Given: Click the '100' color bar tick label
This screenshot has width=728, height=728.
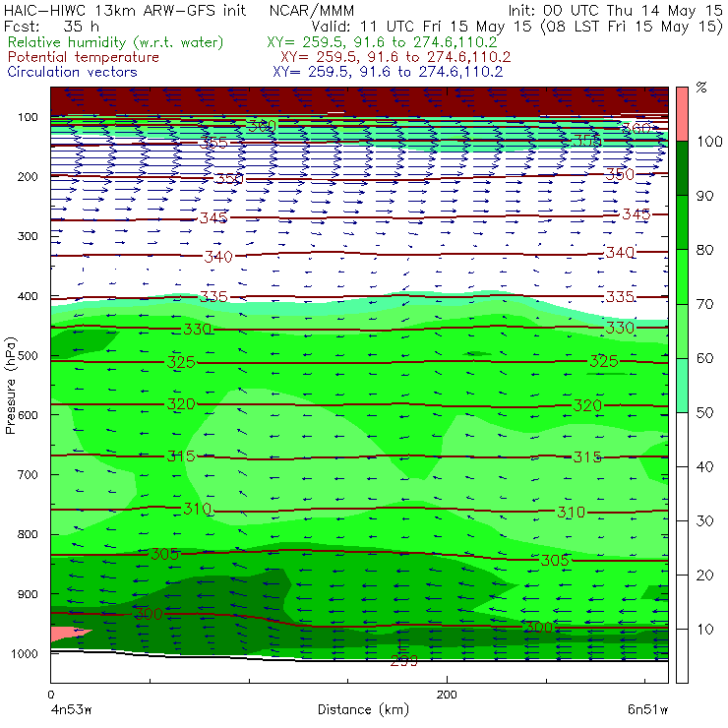Looking at the screenshot, I should click(x=709, y=142).
